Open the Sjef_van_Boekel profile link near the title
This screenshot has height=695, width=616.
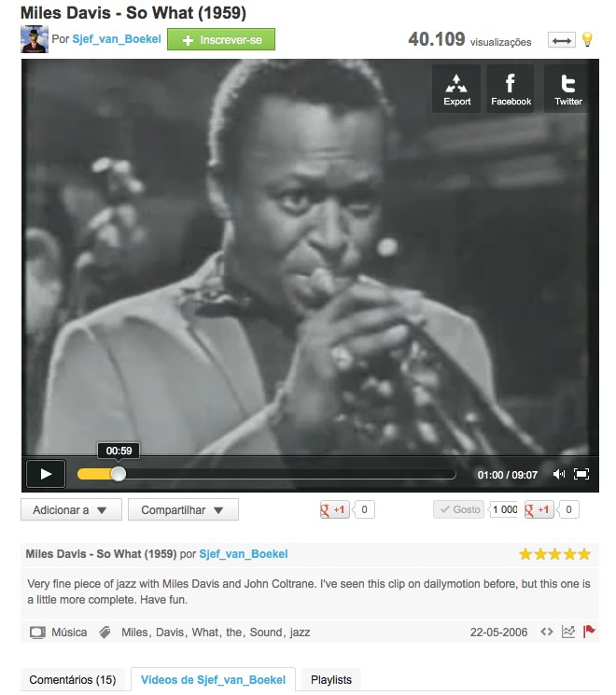(117, 39)
